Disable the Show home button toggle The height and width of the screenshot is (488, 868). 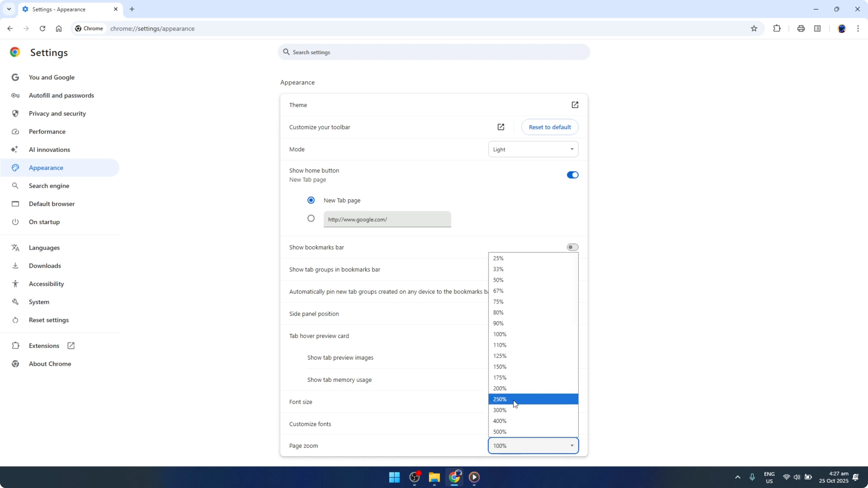572,175
